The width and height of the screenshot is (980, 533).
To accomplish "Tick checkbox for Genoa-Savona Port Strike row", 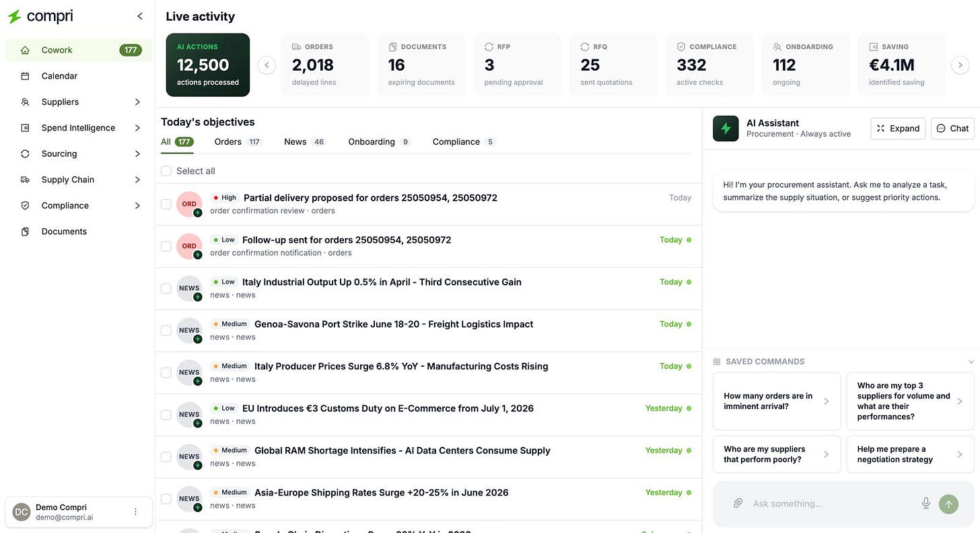I will click(166, 330).
